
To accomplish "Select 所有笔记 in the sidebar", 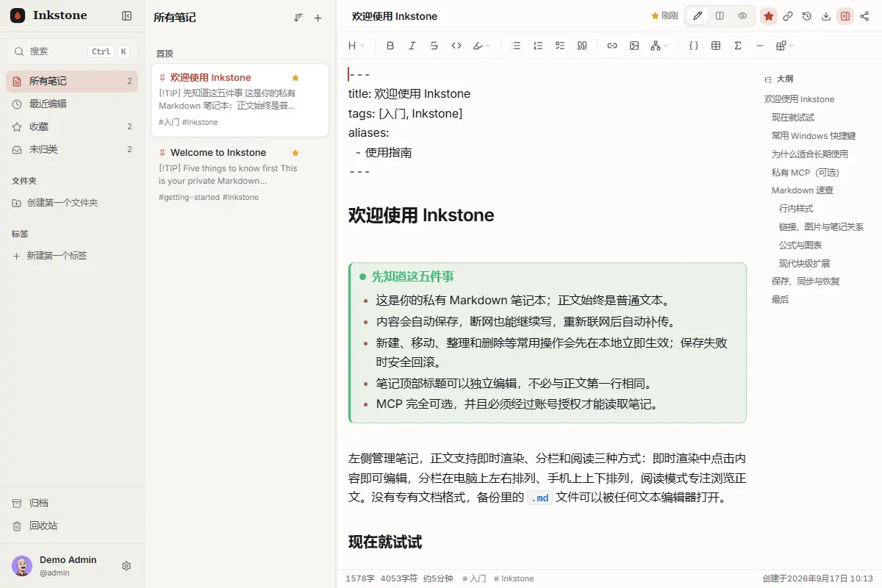I will (72, 81).
